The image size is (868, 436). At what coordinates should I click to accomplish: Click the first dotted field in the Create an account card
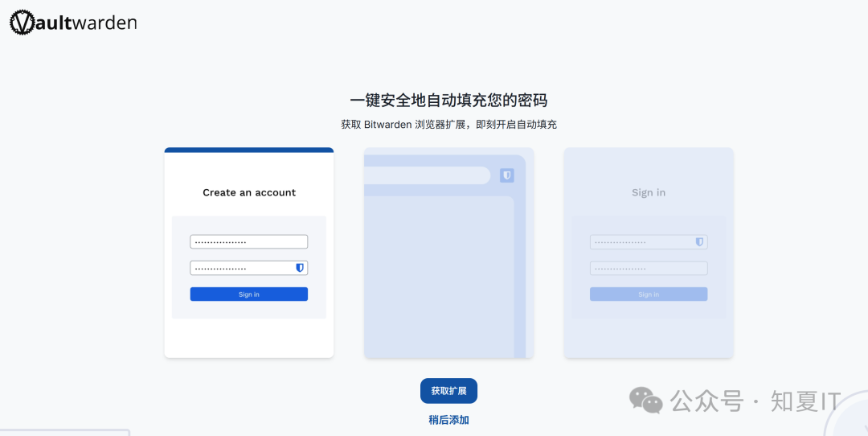point(249,241)
